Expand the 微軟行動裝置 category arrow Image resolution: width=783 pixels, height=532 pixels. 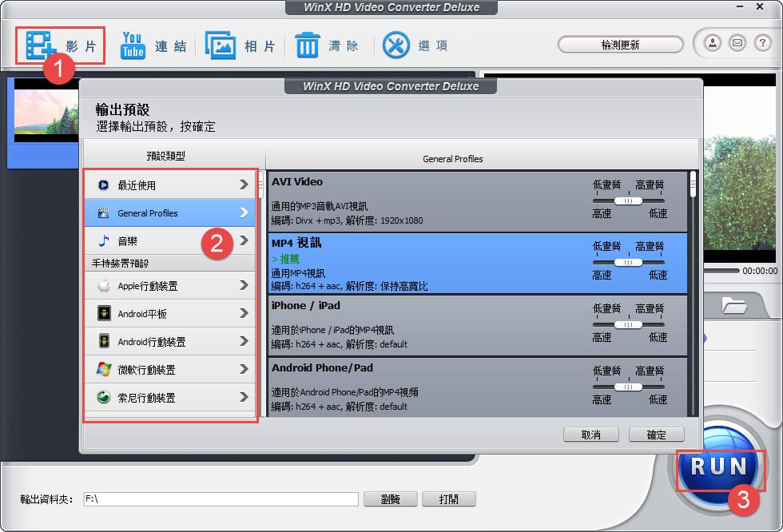point(244,369)
